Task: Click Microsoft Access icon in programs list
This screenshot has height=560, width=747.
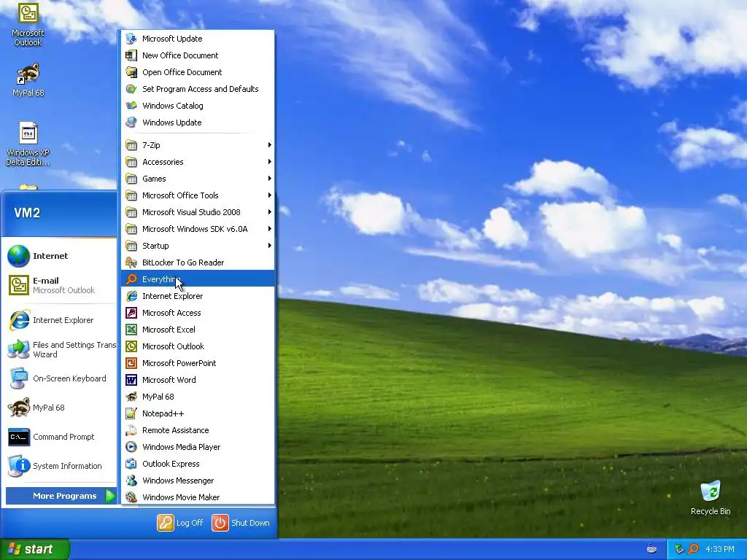Action: pos(131,312)
